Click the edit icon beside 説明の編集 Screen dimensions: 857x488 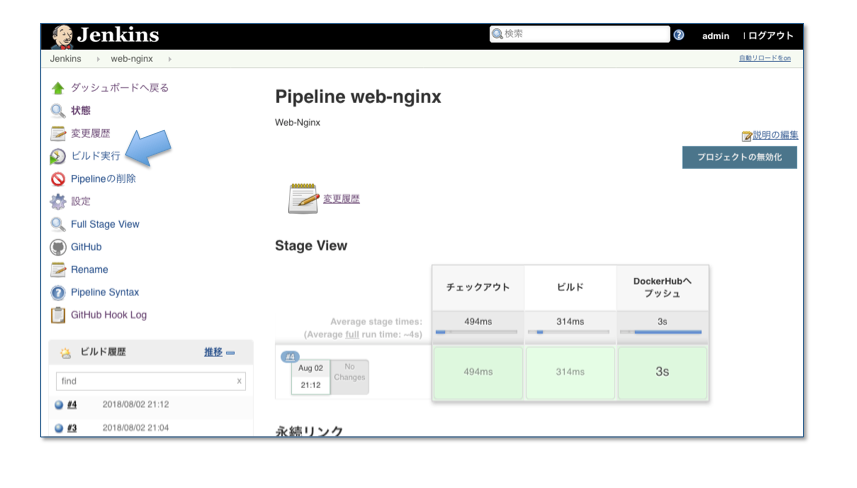coord(747,136)
